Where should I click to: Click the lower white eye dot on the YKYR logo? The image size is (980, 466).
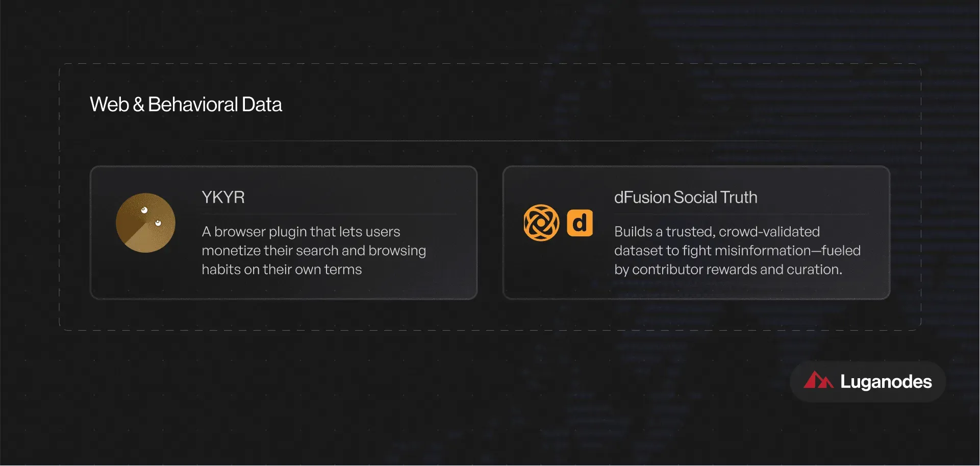pos(158,223)
